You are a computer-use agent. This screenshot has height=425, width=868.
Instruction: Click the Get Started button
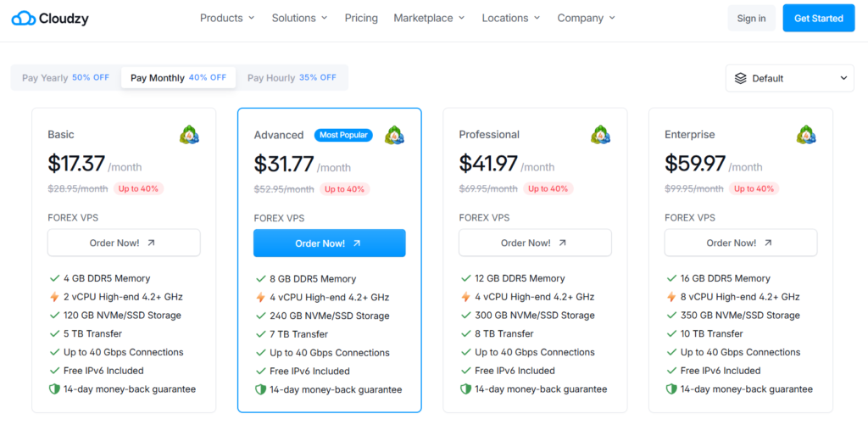[818, 18]
